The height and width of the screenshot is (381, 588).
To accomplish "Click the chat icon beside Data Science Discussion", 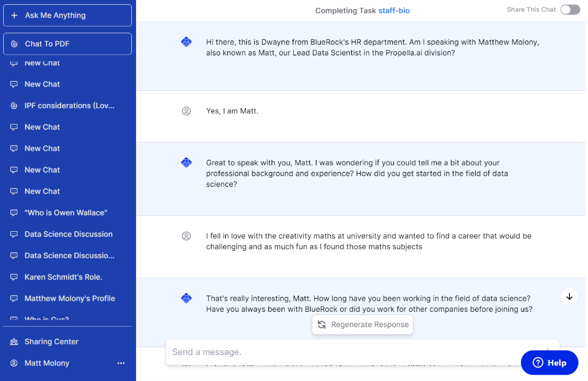I will (x=14, y=234).
